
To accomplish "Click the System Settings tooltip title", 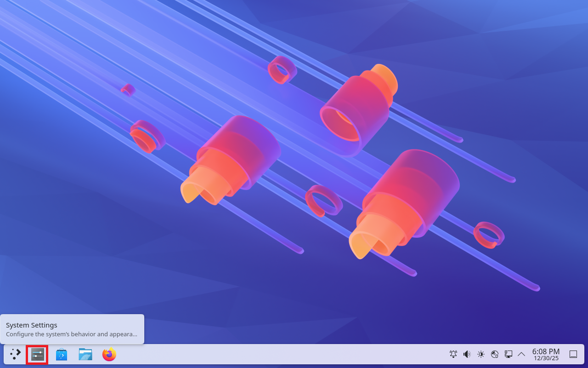I will tap(32, 325).
